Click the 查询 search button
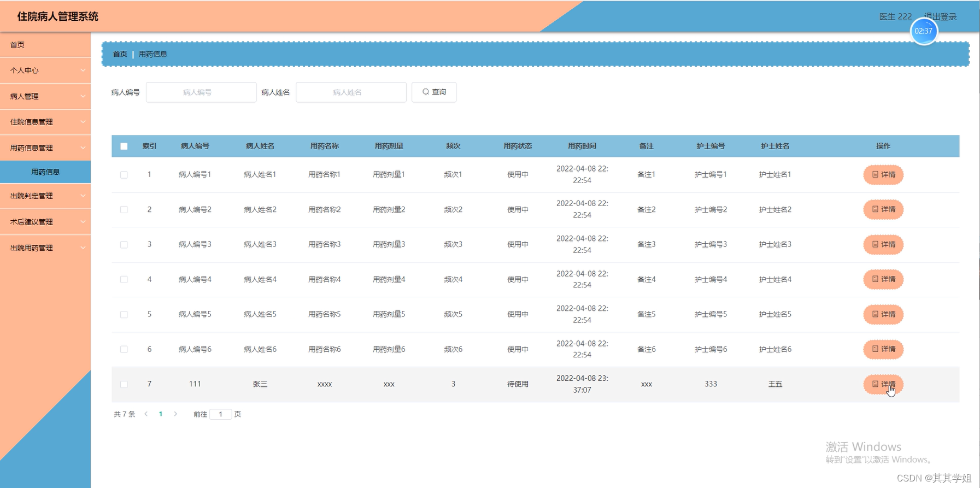The image size is (980, 488). [434, 92]
